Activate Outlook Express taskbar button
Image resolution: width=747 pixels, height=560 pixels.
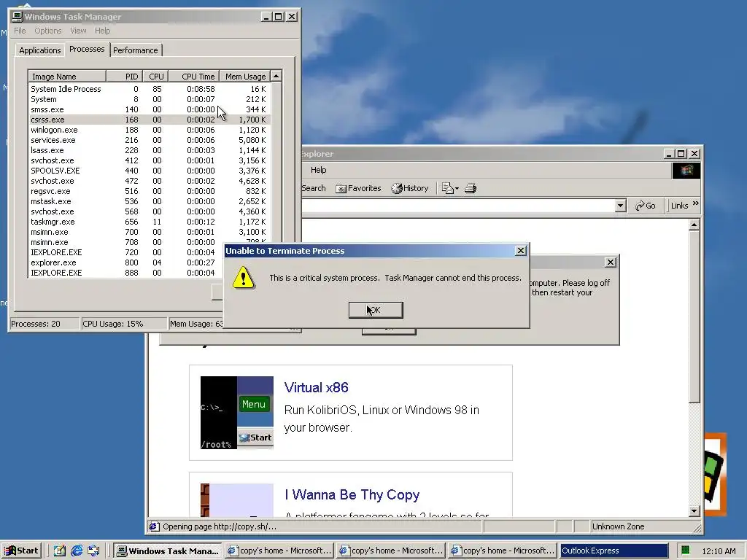614,551
